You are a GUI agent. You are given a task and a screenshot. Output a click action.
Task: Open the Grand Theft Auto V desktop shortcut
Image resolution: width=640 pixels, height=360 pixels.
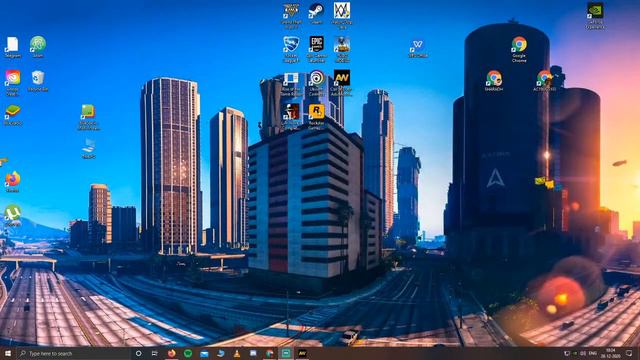tap(291, 16)
